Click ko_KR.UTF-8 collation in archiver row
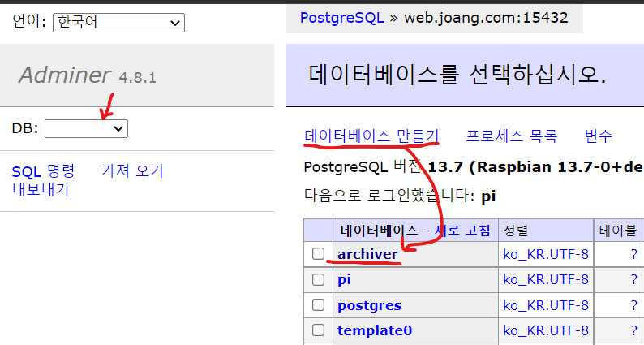Viewport: 644px width, 345px height. 546,255
